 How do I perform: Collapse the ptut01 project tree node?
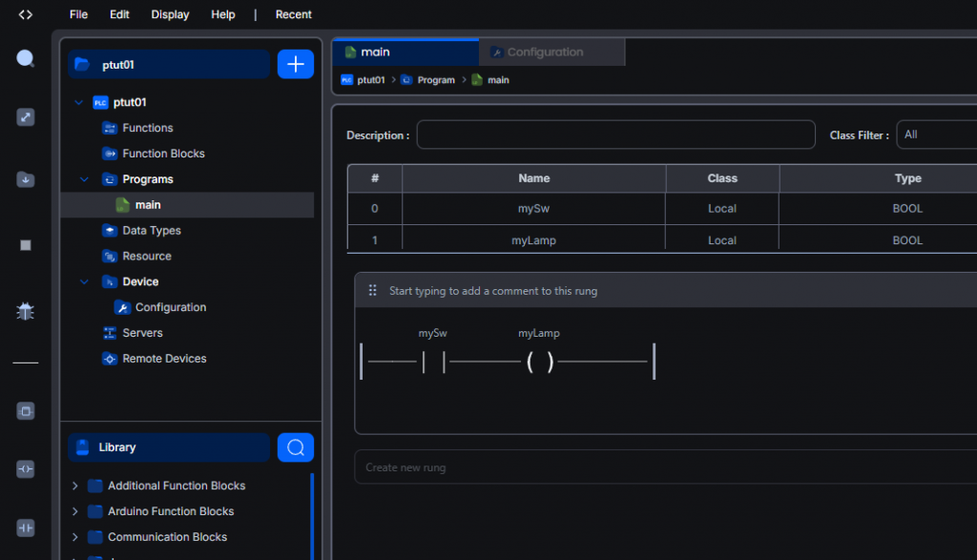pos(78,102)
